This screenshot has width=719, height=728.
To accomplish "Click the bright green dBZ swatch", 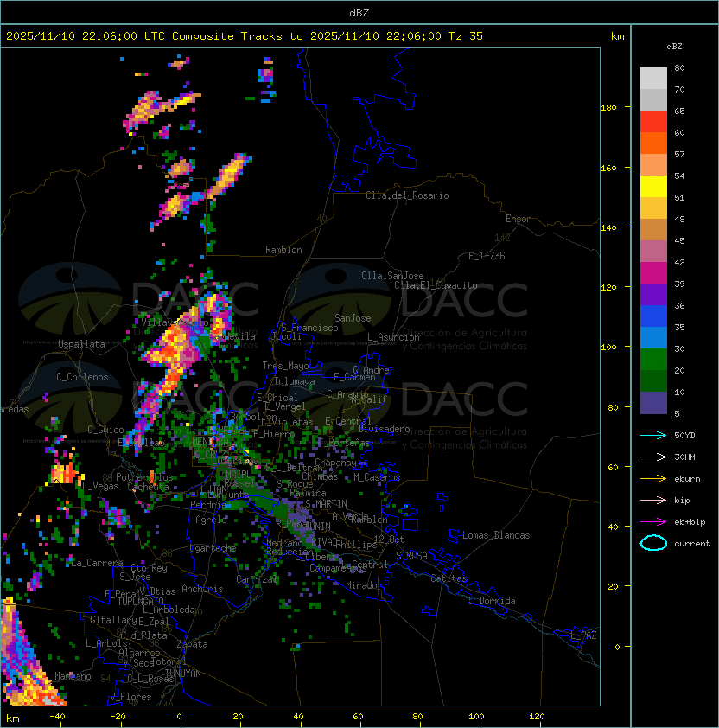I will point(653,360).
